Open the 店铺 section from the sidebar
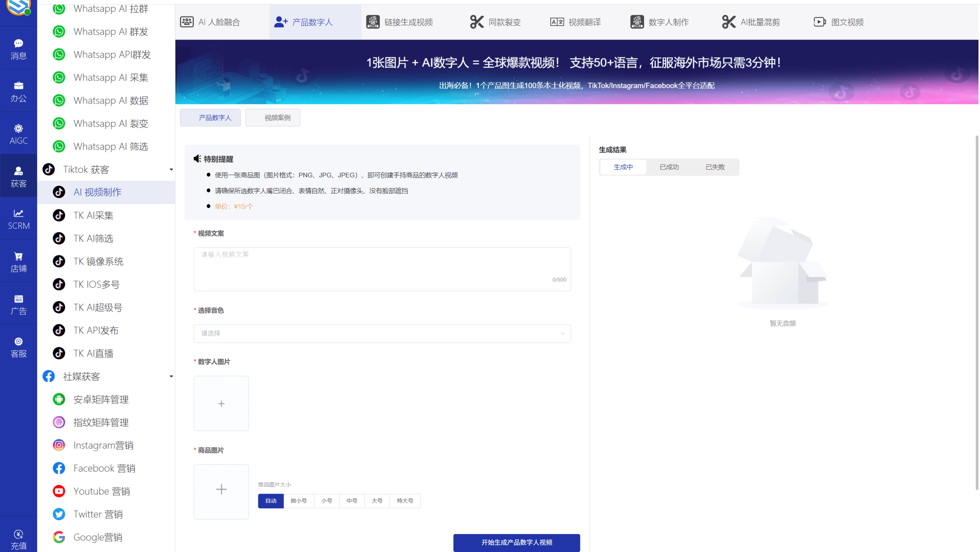Viewport: 980px width, 552px height. click(x=18, y=261)
